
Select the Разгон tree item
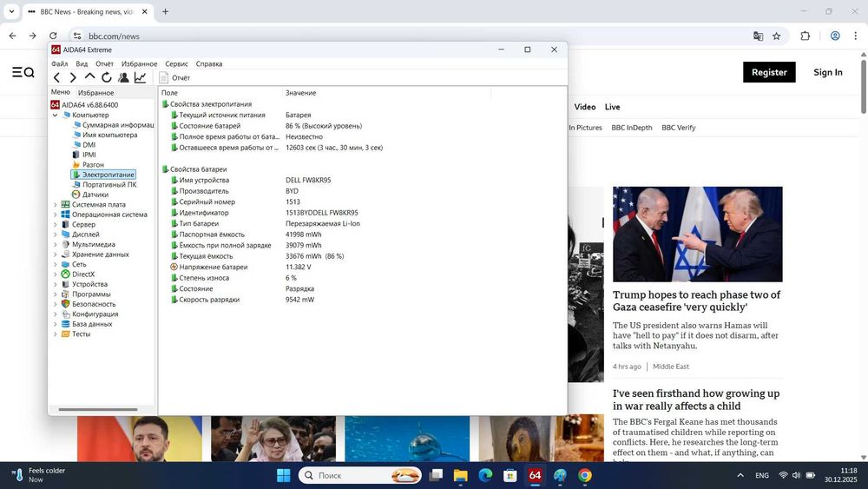[88, 165]
